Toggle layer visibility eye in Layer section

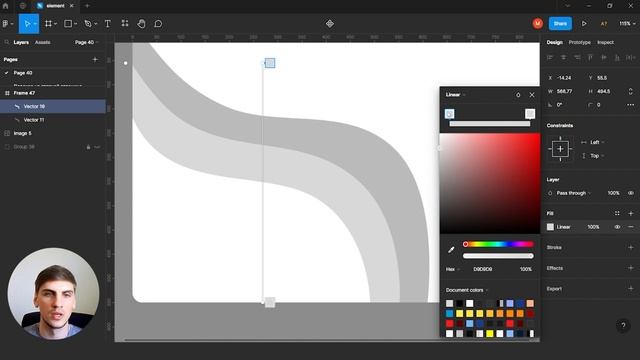click(631, 193)
